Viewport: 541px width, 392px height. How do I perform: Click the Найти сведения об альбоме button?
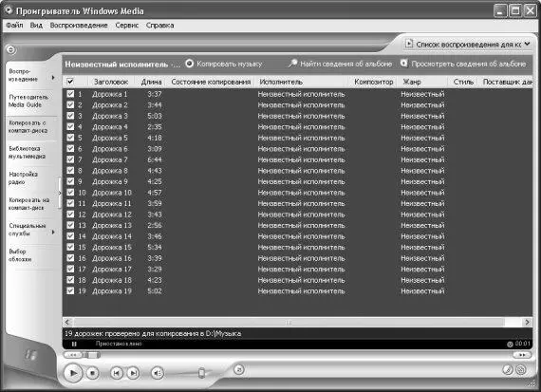pyautogui.click(x=340, y=64)
